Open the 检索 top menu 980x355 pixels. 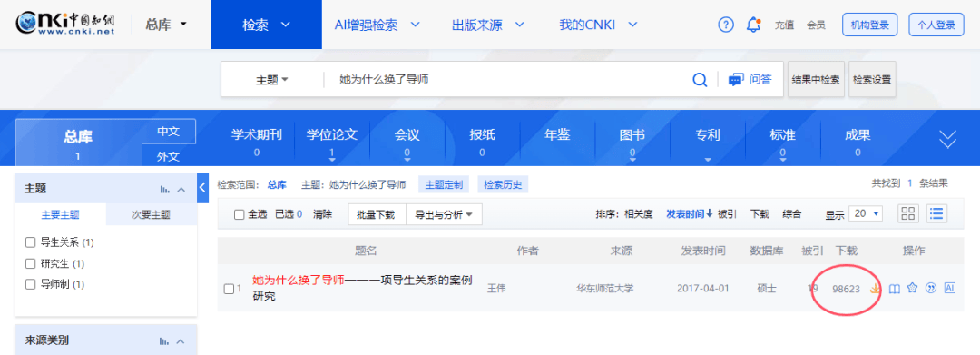(266, 25)
